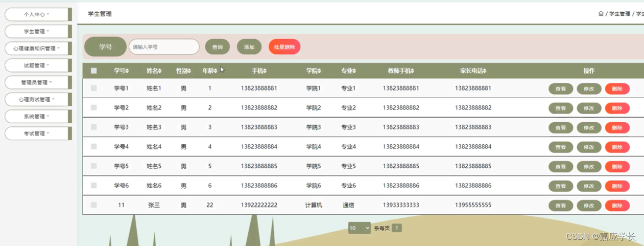Click 查看 for row 学号4

(561, 147)
